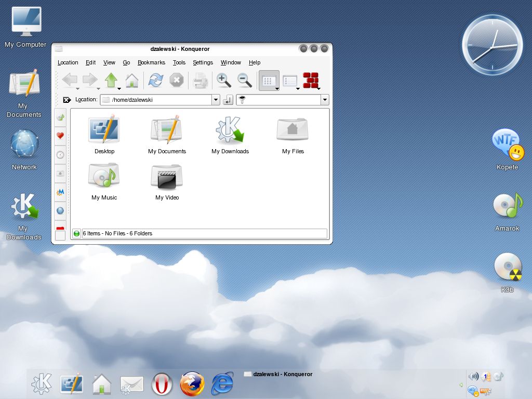The width and height of the screenshot is (532, 399).
Task: Click the red bricks toolbar icon
Action: pos(311,80)
